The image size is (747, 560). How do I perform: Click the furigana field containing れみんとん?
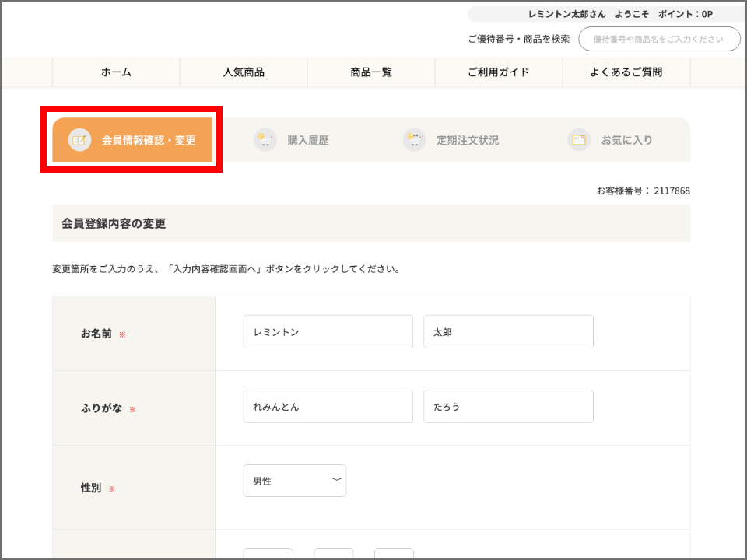click(328, 407)
